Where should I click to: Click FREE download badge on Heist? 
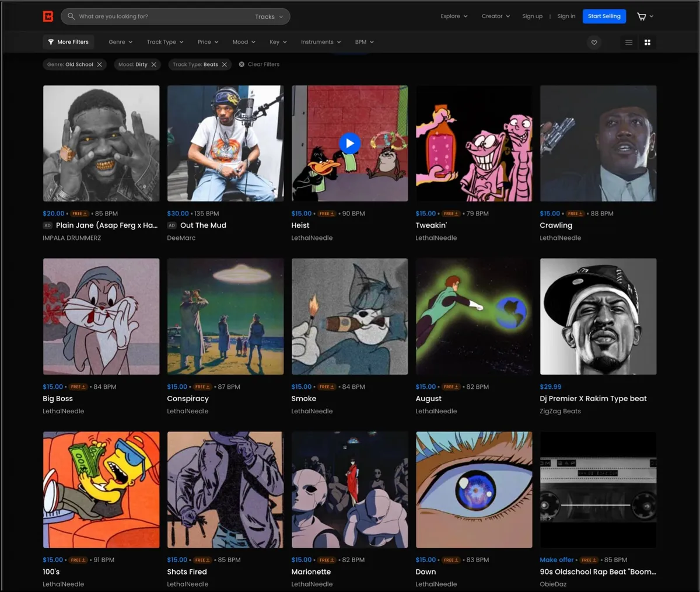[328, 214]
